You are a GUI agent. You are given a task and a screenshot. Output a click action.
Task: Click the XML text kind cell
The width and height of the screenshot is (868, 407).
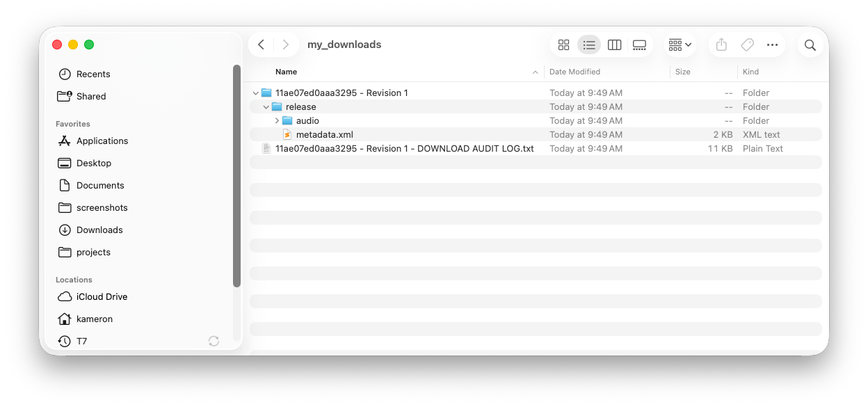click(762, 134)
